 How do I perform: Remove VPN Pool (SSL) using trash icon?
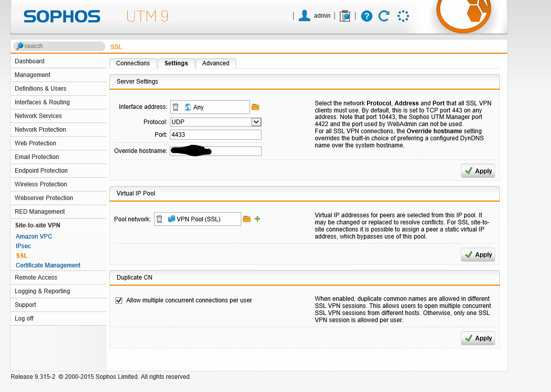[159, 219]
